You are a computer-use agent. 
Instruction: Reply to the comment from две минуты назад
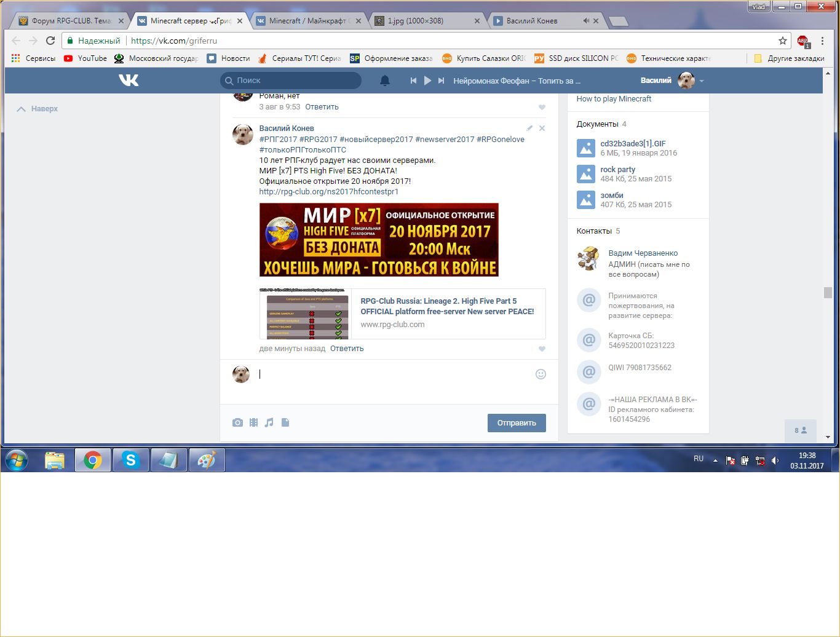347,349
